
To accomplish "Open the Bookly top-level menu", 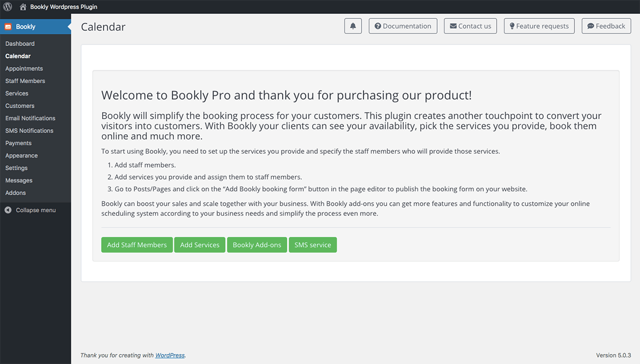I will point(36,27).
